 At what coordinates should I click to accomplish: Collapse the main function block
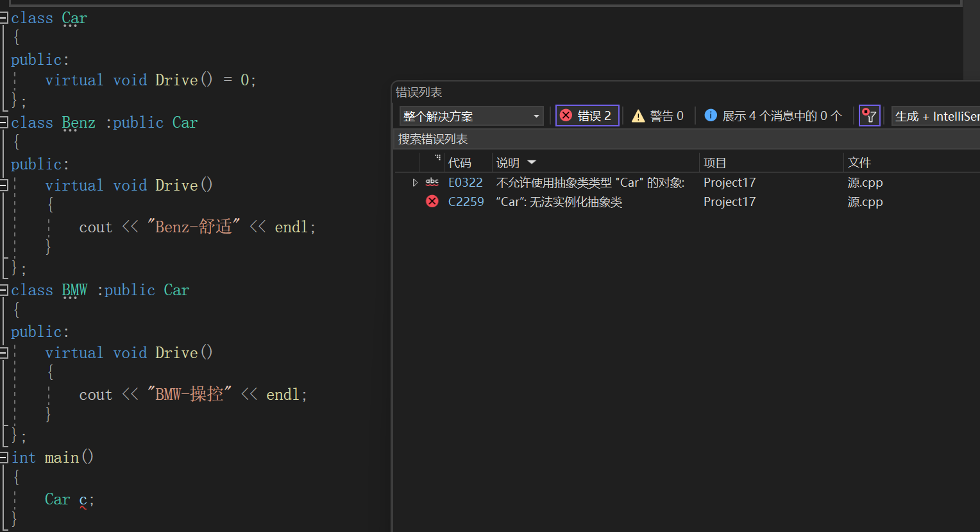coord(3,458)
